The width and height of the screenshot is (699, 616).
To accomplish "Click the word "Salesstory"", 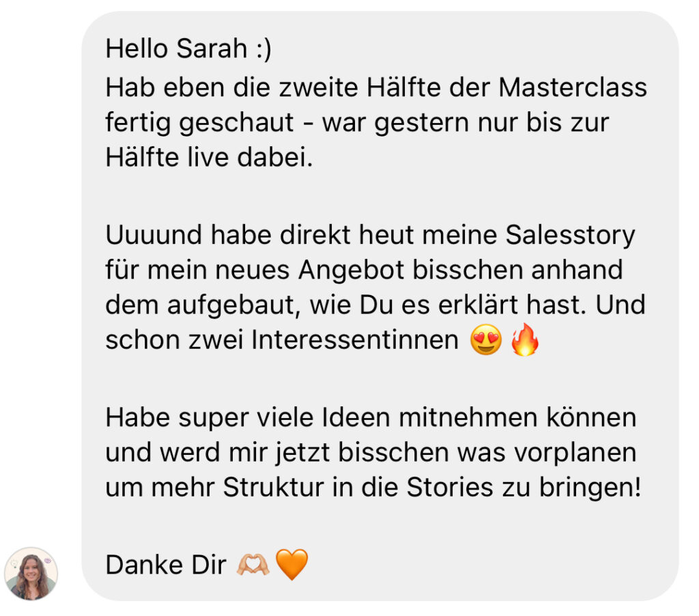I will click(570, 236).
